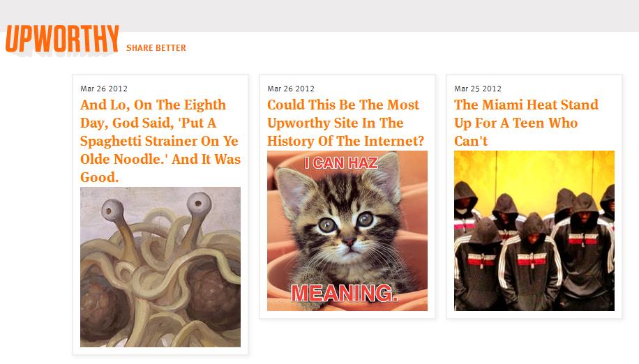The image size is (639, 364).
Task: Click the Mar 26 2012 date above kitten article
Action: click(x=291, y=89)
